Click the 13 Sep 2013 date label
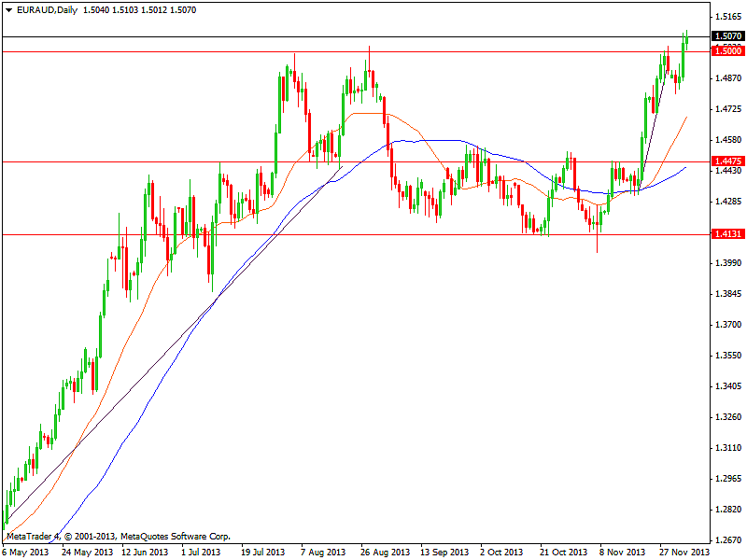 [x=444, y=552]
